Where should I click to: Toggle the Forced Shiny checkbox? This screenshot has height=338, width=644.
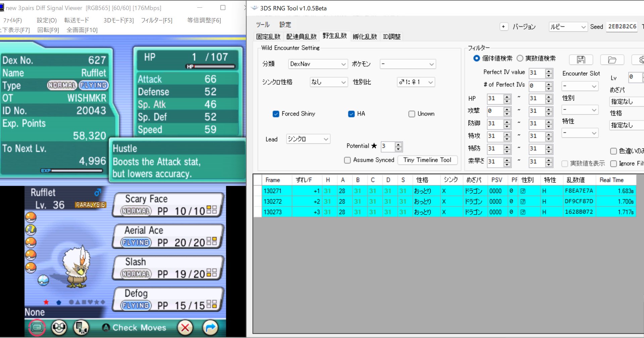[276, 114]
